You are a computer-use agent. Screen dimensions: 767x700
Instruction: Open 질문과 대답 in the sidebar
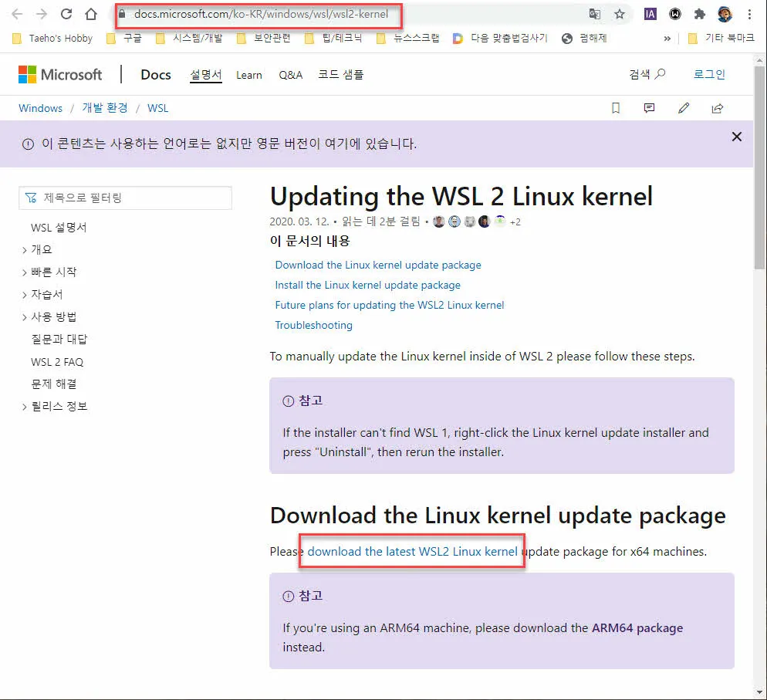pyautogui.click(x=59, y=339)
